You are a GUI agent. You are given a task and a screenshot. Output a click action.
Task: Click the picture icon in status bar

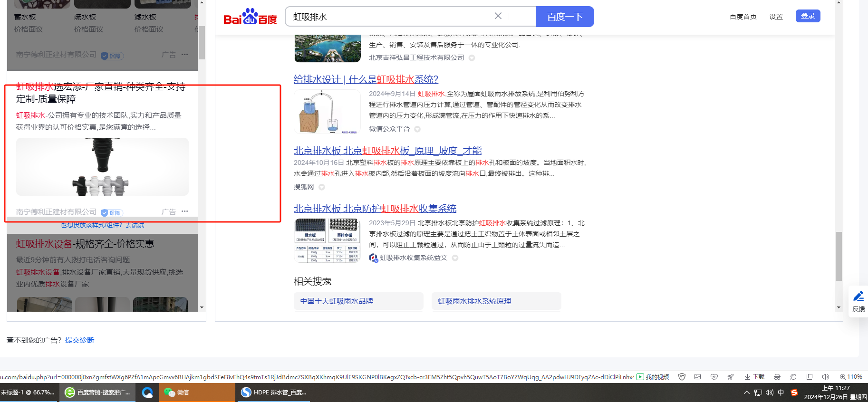coord(697,377)
